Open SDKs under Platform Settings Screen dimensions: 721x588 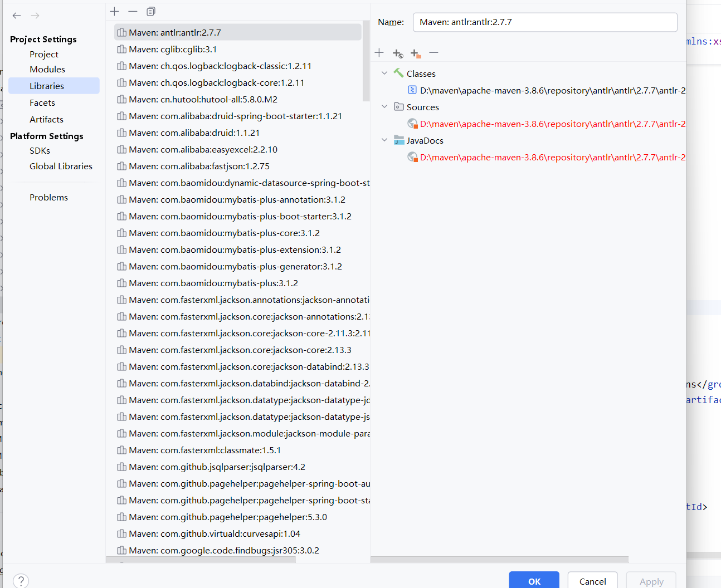point(40,150)
